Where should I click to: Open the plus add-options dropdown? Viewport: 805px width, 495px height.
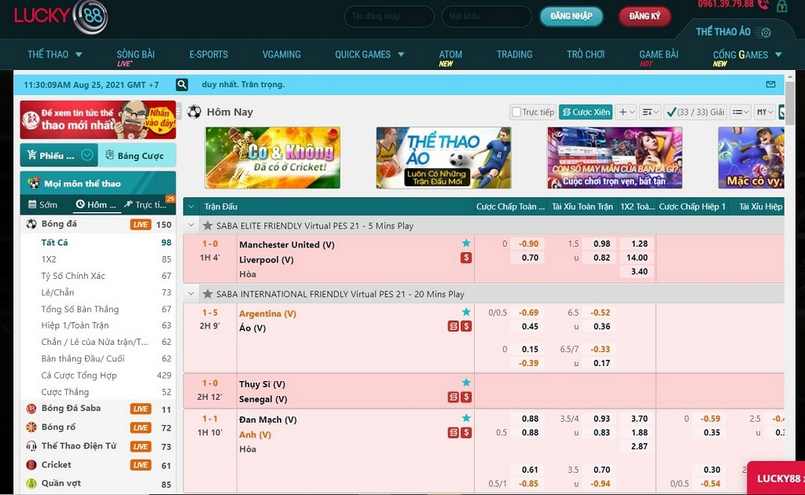point(626,112)
